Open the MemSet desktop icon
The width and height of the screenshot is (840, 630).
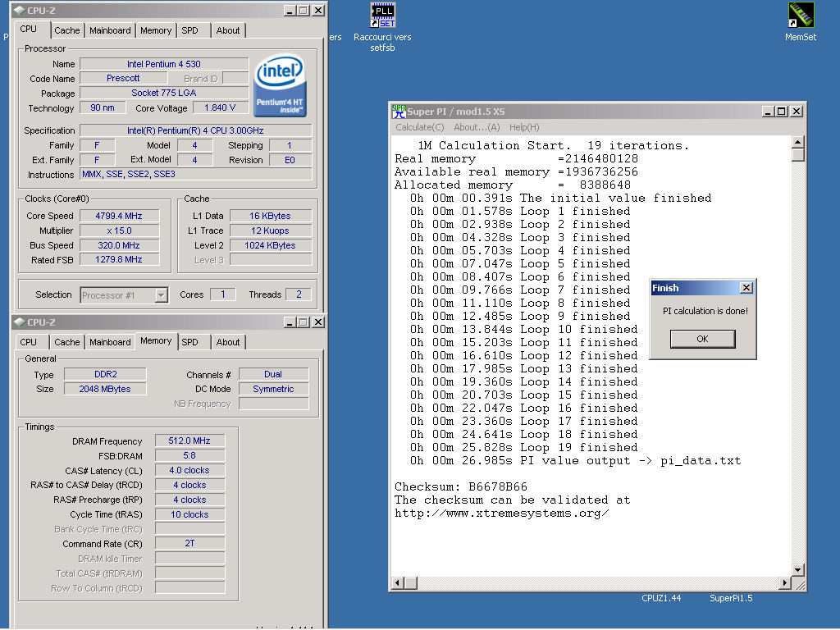pos(801,15)
